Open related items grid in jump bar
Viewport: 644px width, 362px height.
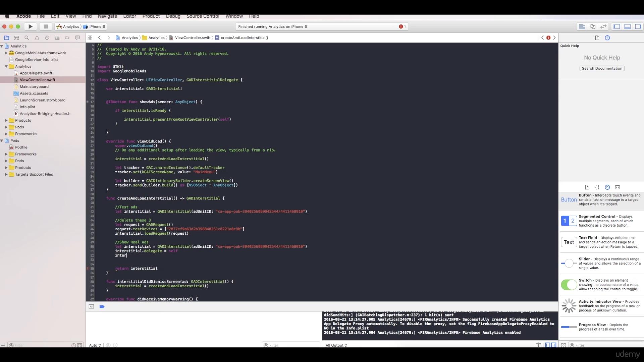pyautogui.click(x=90, y=38)
